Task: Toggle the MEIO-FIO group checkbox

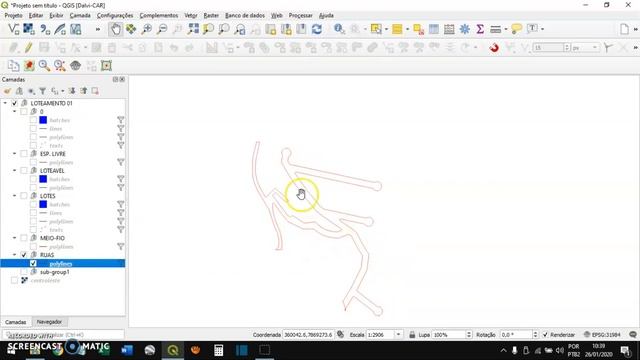Action: point(24,238)
